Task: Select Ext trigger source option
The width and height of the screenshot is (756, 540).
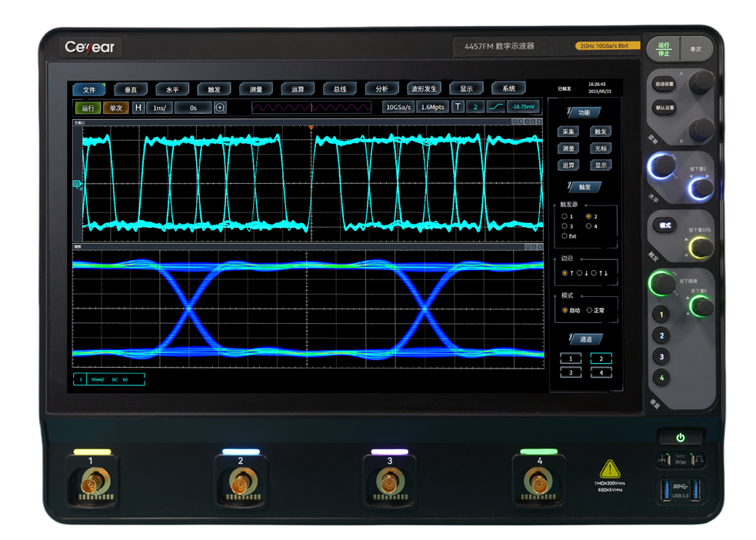Action: (x=565, y=236)
